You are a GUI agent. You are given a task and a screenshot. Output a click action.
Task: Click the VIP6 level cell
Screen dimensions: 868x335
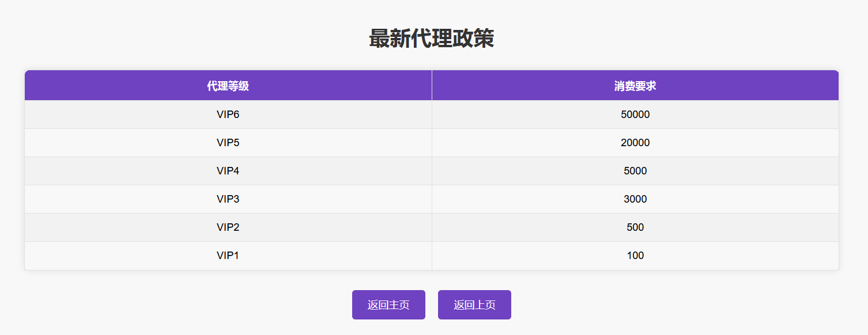click(228, 114)
